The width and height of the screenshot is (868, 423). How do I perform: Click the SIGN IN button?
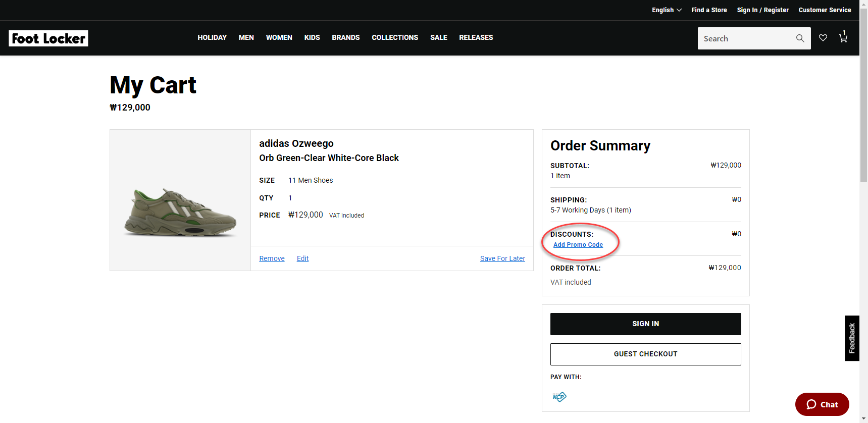(x=646, y=324)
